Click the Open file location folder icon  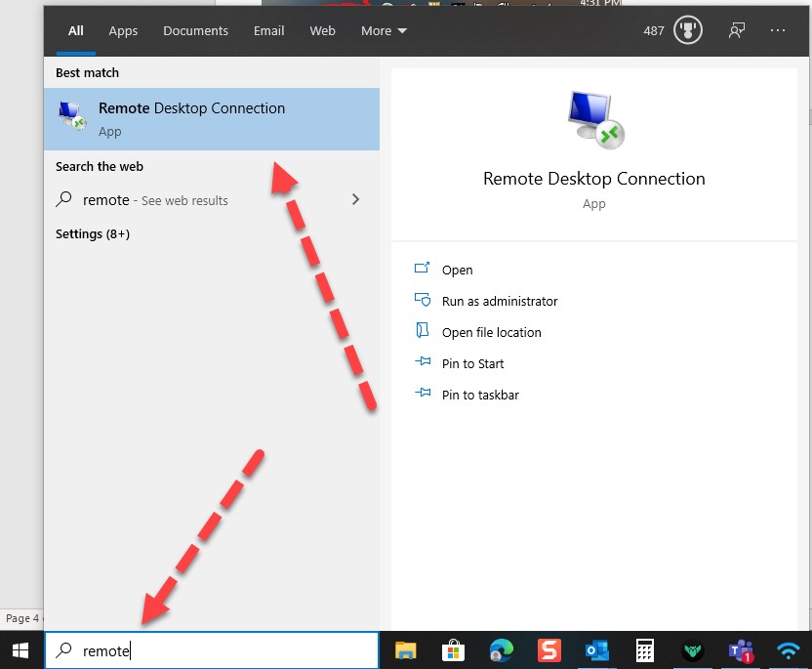point(422,331)
